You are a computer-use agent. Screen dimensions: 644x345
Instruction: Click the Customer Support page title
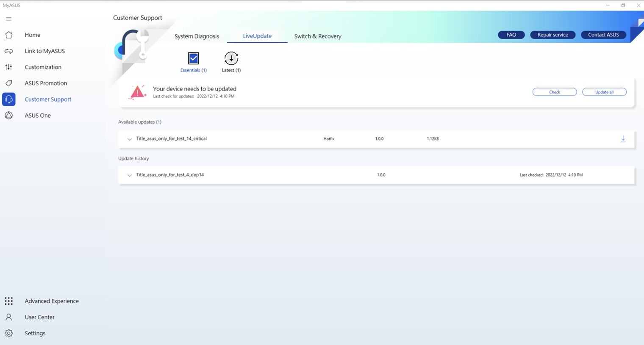coord(138,18)
